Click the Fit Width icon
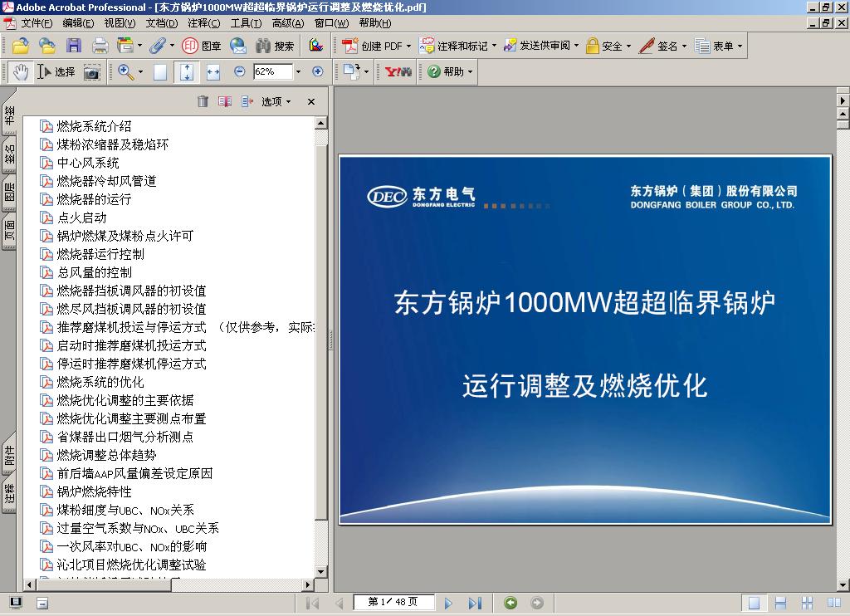 click(x=213, y=72)
